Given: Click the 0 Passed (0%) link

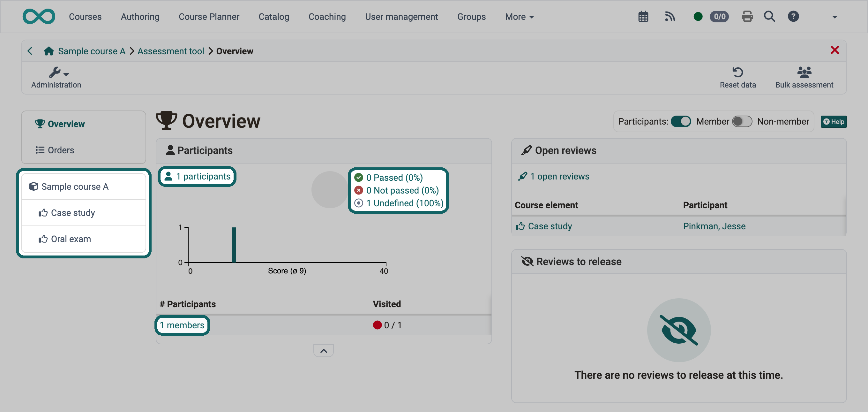Looking at the screenshot, I should point(394,177).
